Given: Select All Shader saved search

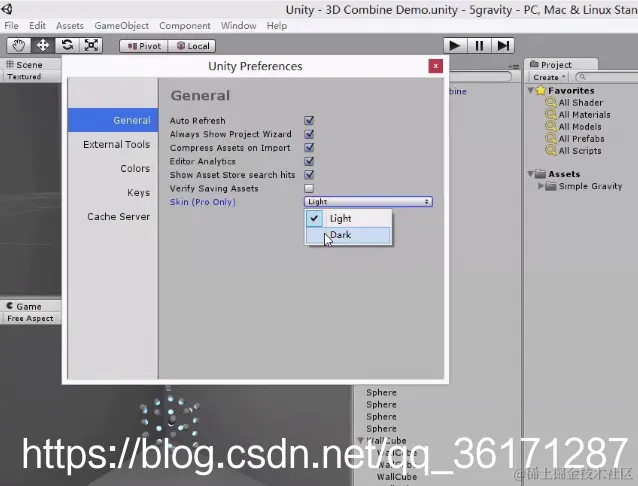Looking at the screenshot, I should point(580,103).
